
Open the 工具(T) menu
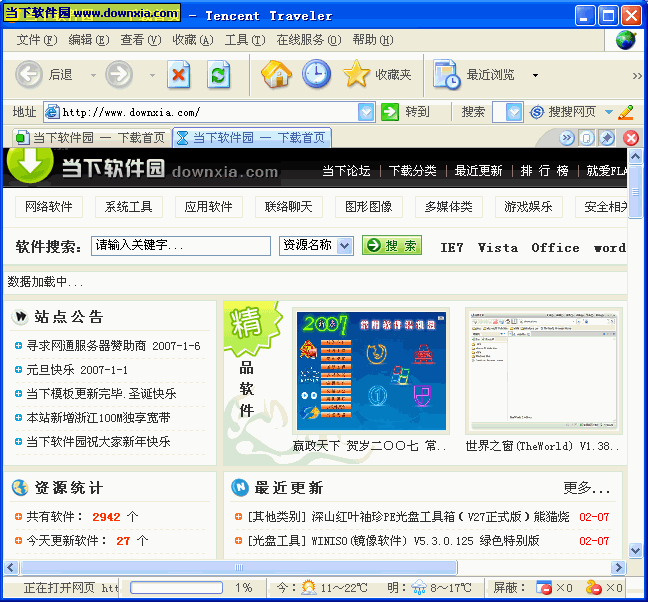tap(245, 40)
